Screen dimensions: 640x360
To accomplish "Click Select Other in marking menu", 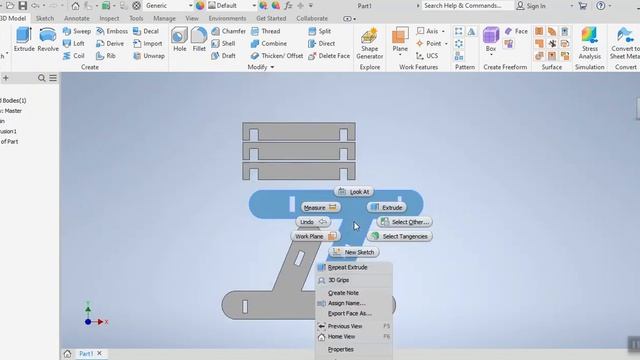I will (404, 222).
